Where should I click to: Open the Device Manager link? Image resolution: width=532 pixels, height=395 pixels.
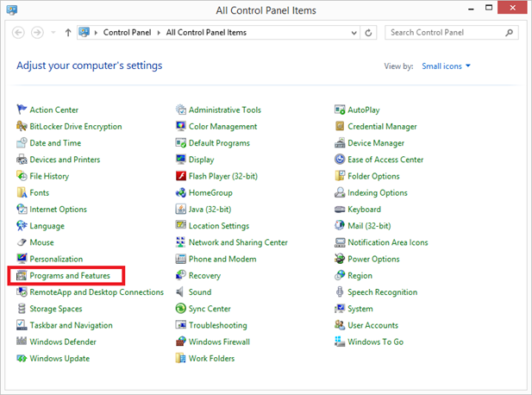(x=376, y=143)
